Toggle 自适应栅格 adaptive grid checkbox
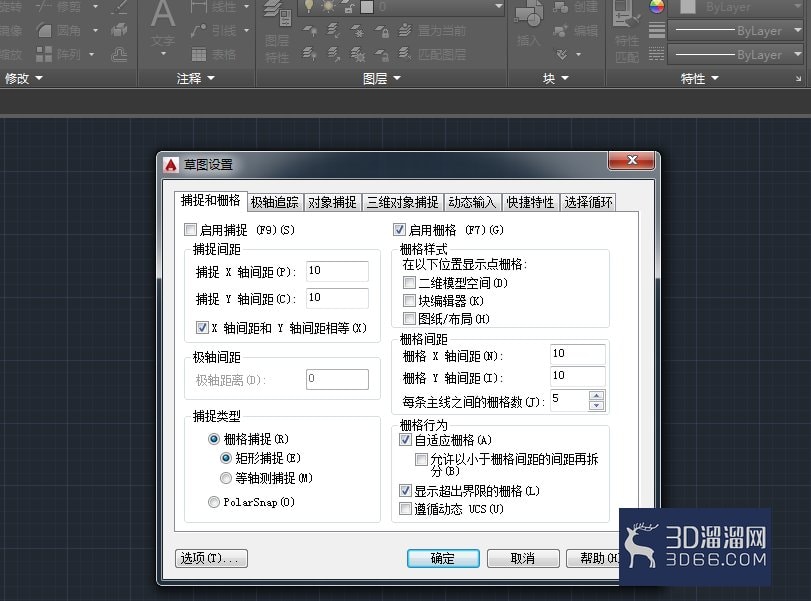 tap(406, 440)
